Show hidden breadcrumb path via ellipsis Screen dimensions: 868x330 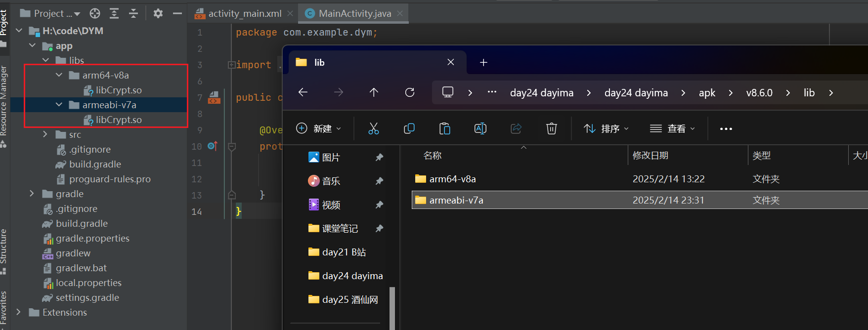pos(492,92)
